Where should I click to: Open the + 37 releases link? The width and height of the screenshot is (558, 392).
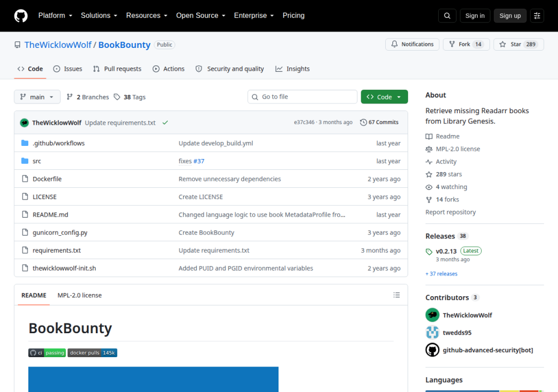pos(441,273)
